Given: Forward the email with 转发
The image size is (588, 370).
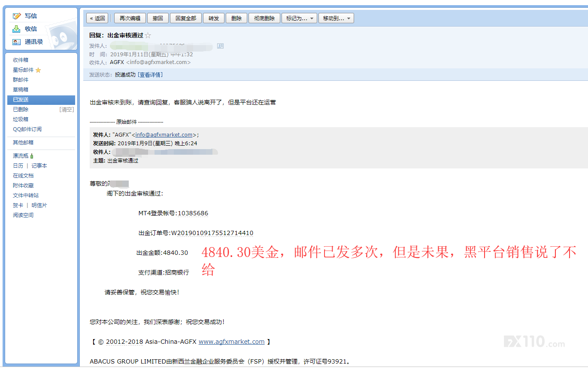Looking at the screenshot, I should (214, 18).
